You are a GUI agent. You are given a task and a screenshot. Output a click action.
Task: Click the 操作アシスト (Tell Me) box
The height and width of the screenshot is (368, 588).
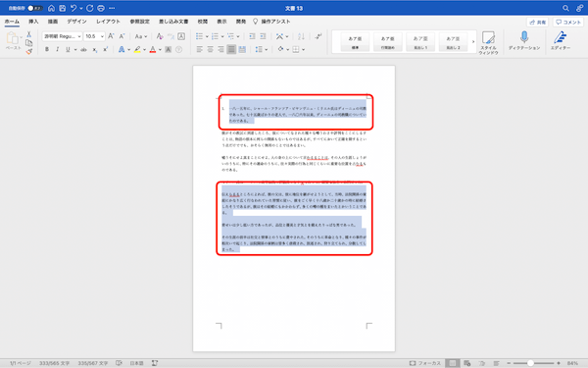[x=271, y=22]
